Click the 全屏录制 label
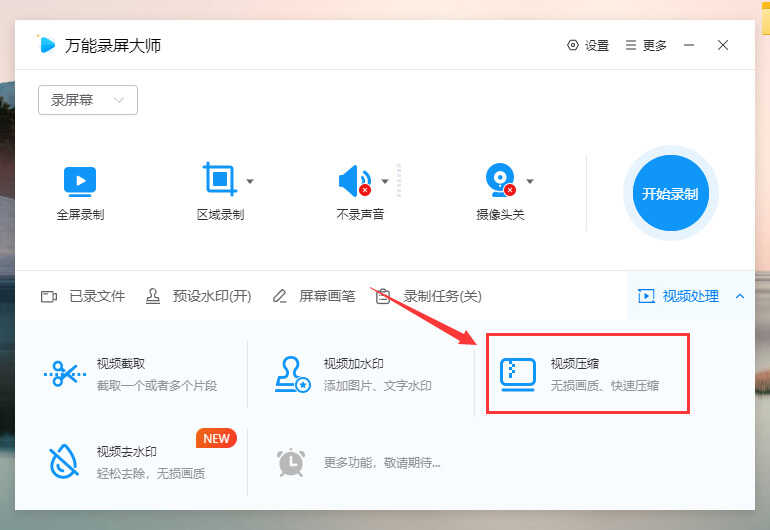Viewport: 770px width, 530px height. tap(80, 215)
